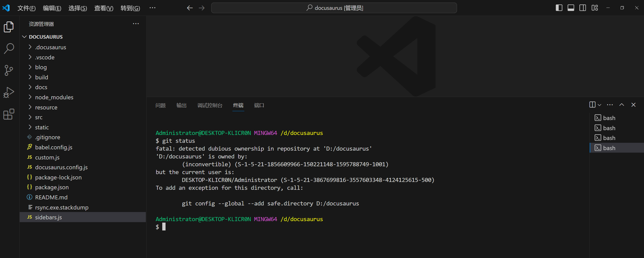Click the docusaurus command center search box
Screen dimensions: 644x258
point(334,8)
